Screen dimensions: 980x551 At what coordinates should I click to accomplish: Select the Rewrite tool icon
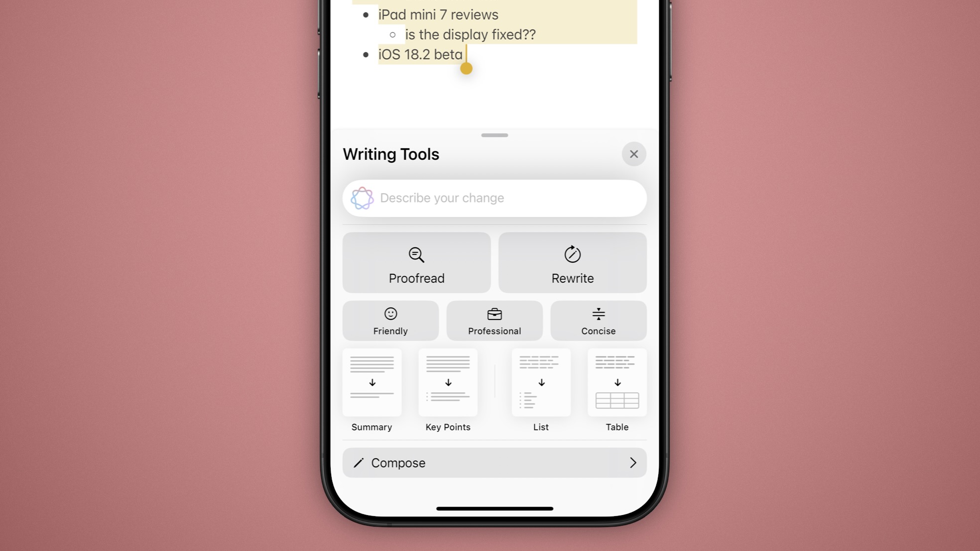pyautogui.click(x=572, y=254)
